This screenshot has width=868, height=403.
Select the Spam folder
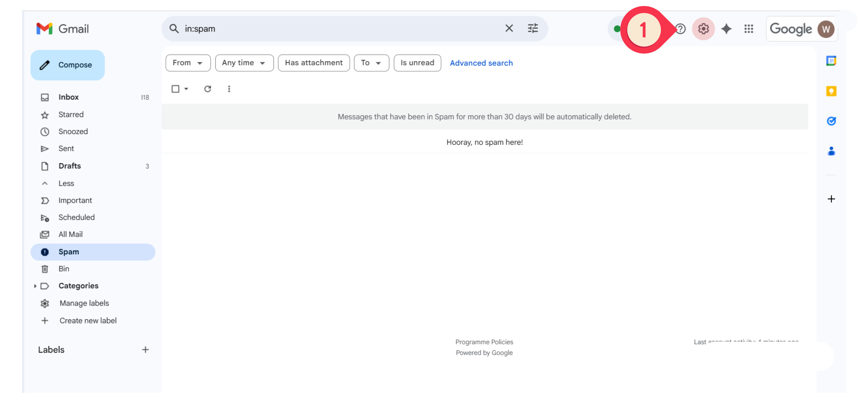point(93,252)
